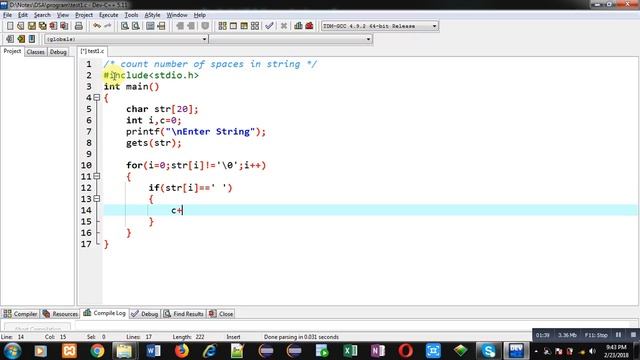
Task: Click line number 10 in the gutter
Action: (86, 165)
